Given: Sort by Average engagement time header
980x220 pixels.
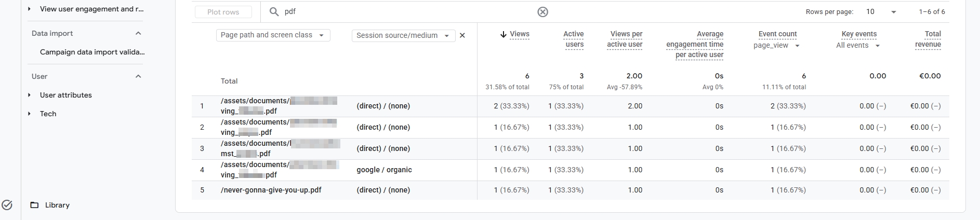Looking at the screenshot, I should (695, 45).
